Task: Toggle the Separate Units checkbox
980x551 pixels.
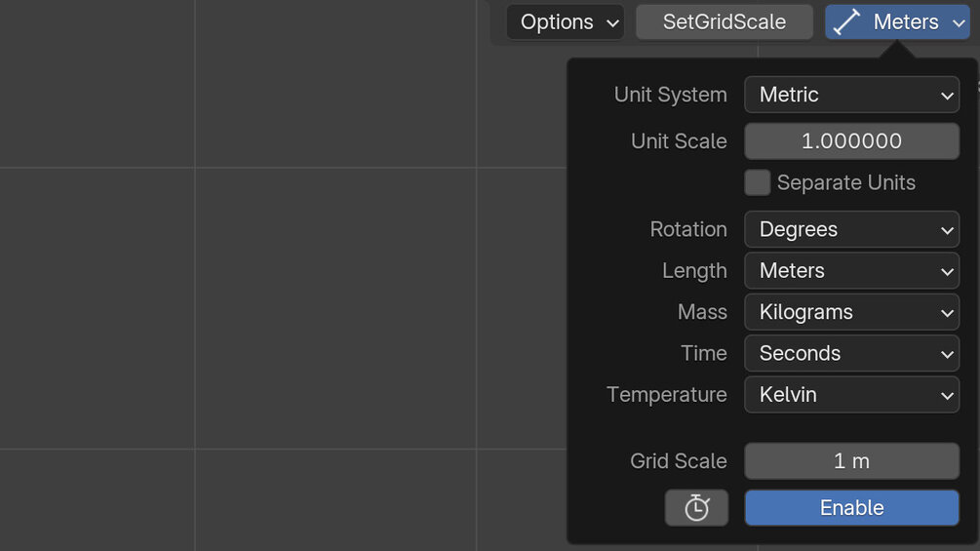Action: [758, 182]
